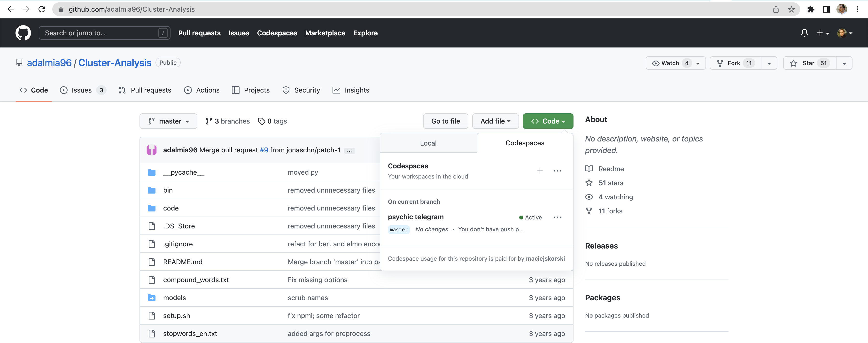
Task: Open Marketplace in top navigation
Action: 325,33
